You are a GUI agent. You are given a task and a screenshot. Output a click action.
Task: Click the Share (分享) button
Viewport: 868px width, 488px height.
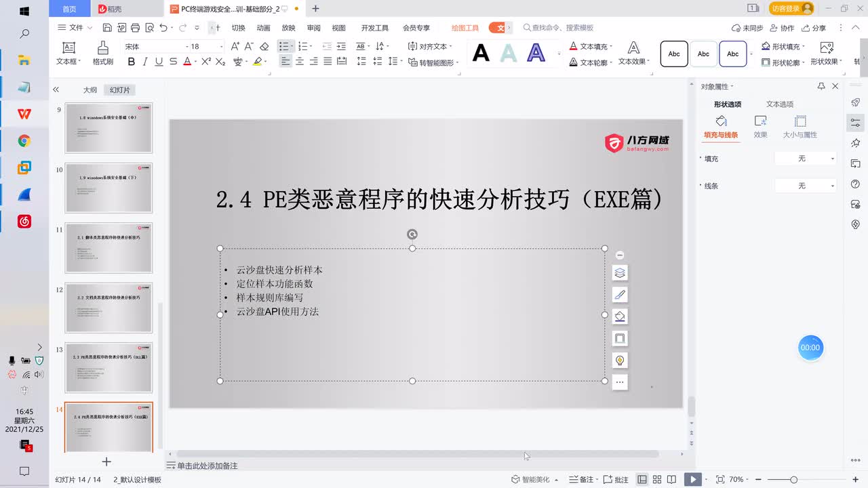click(x=814, y=28)
